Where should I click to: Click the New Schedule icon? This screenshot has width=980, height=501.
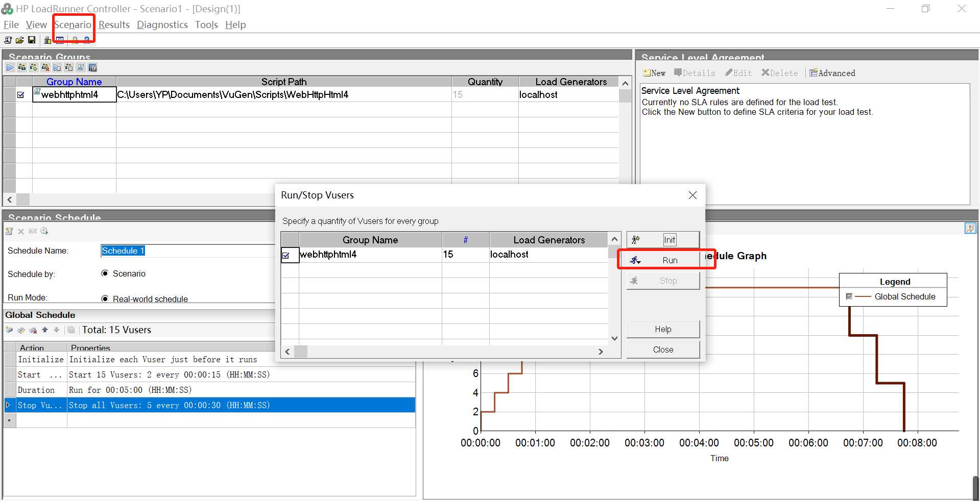9,231
